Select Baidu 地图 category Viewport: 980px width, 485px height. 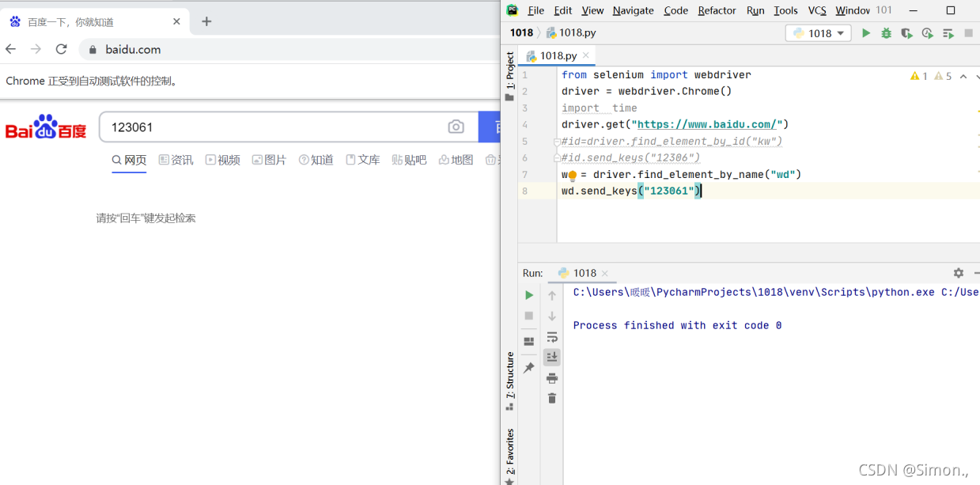click(456, 160)
